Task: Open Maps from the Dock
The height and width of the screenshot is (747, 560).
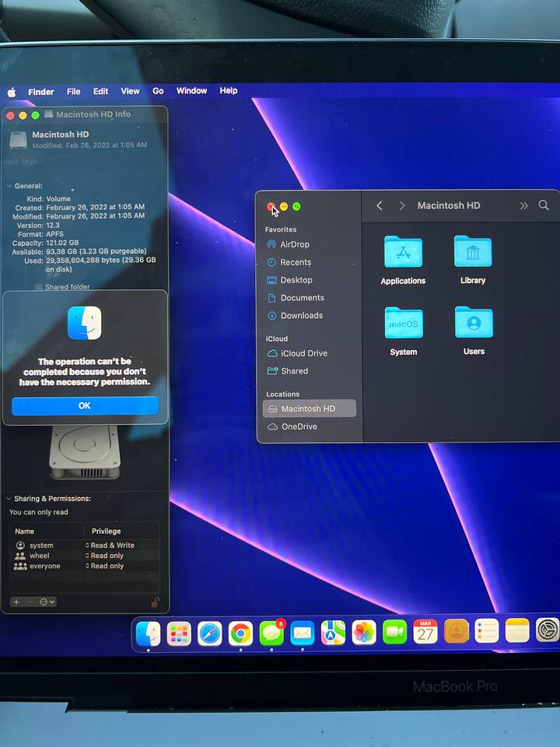Action: pyautogui.click(x=333, y=633)
